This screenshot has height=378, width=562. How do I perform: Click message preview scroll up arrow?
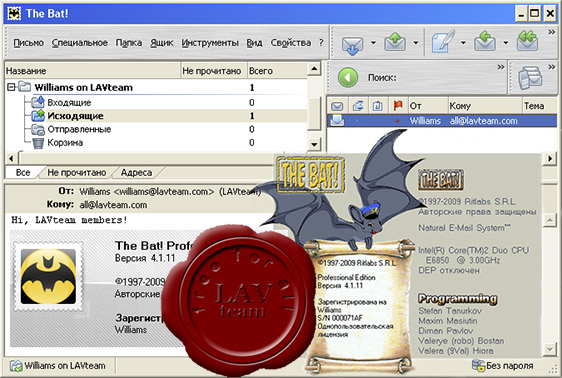tap(549, 220)
